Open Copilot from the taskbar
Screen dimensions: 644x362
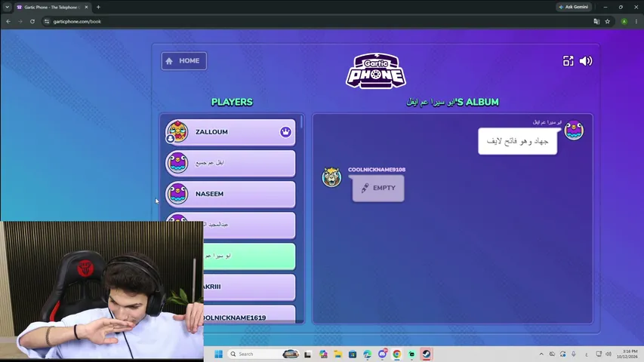[323, 354]
